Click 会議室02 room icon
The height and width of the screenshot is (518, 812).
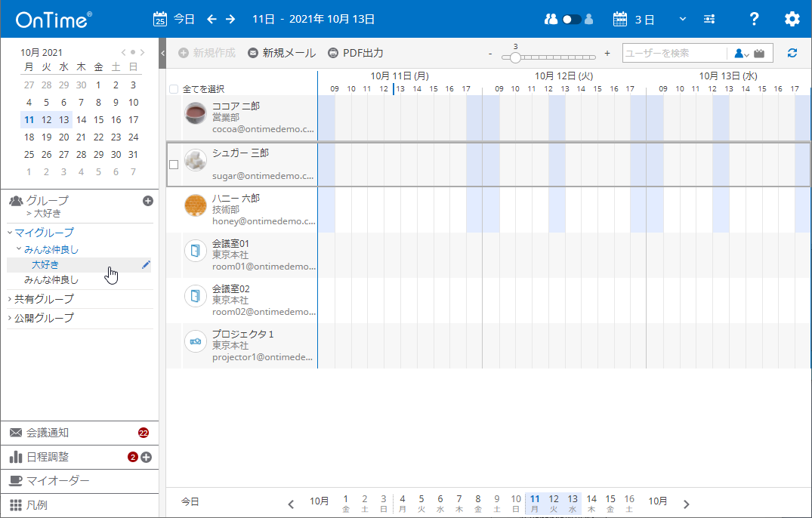pyautogui.click(x=196, y=296)
